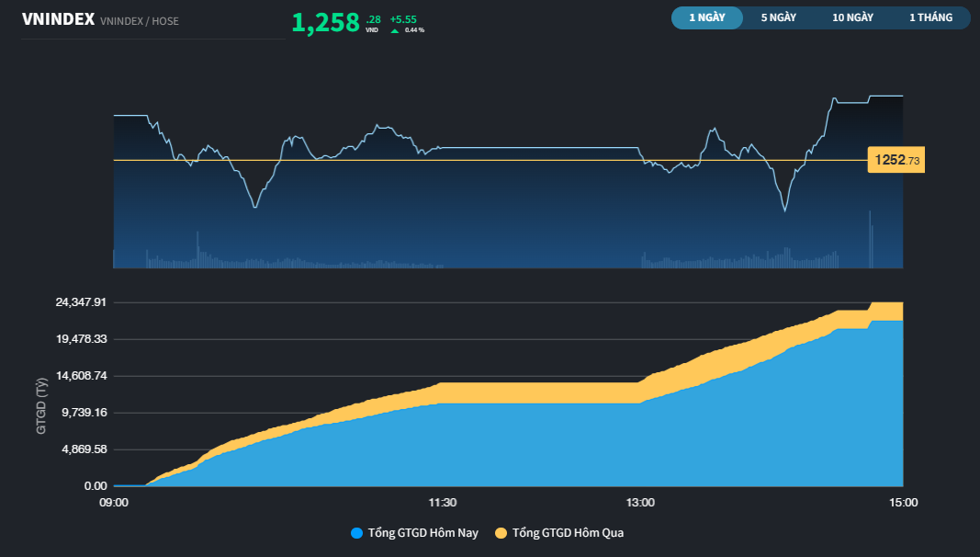The width and height of the screenshot is (980, 557).
Task: Click the 1252.73 reference price label
Action: 896,160
